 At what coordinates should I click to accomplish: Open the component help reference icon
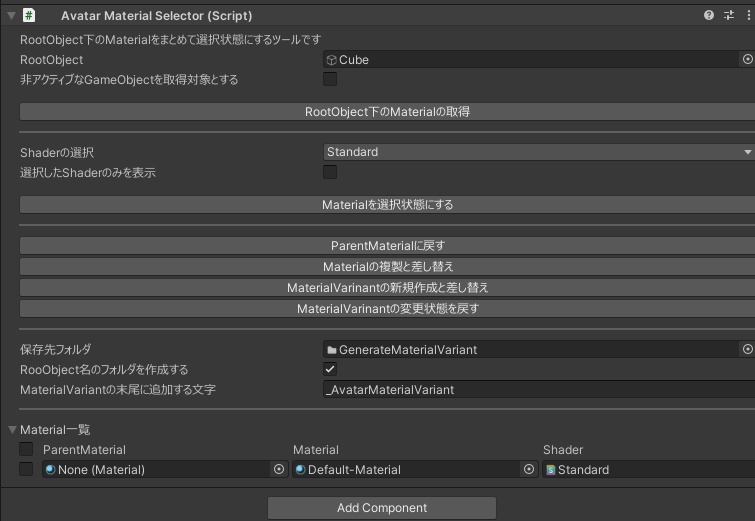coord(708,15)
